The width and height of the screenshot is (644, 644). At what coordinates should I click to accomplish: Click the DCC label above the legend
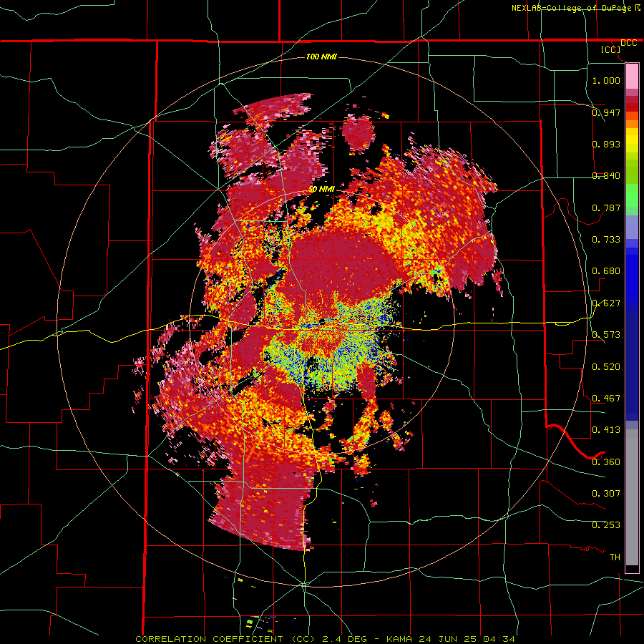pyautogui.click(x=629, y=43)
